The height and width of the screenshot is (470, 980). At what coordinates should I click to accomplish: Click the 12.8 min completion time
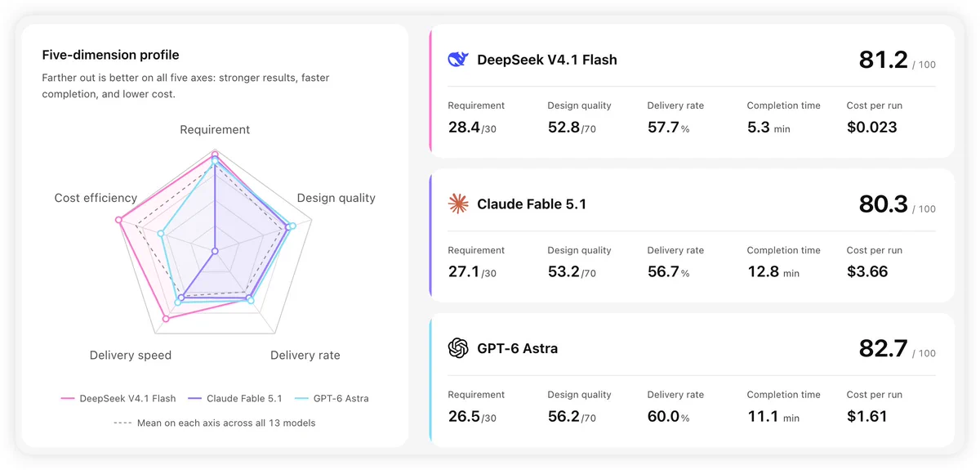point(773,272)
